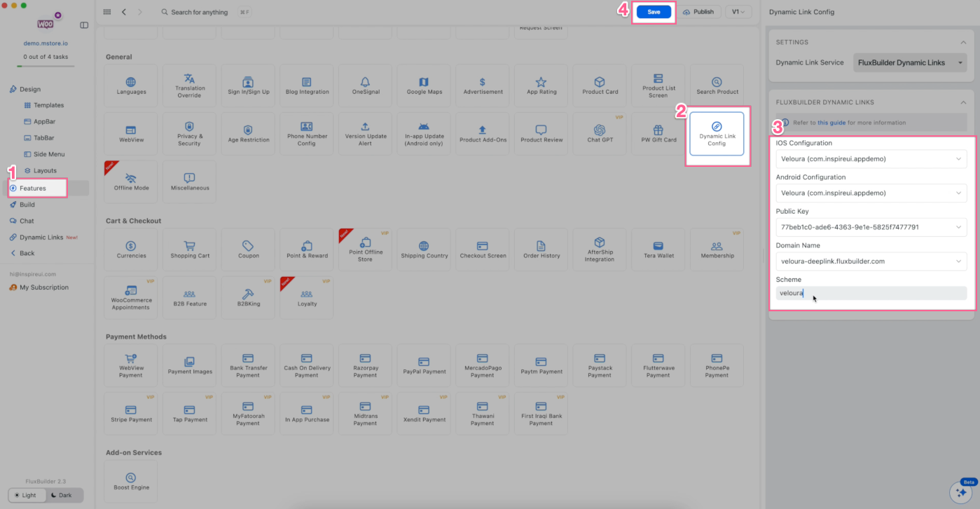Toggle the sidebar collapse icon
This screenshot has width=980, height=509.
pyautogui.click(x=84, y=25)
